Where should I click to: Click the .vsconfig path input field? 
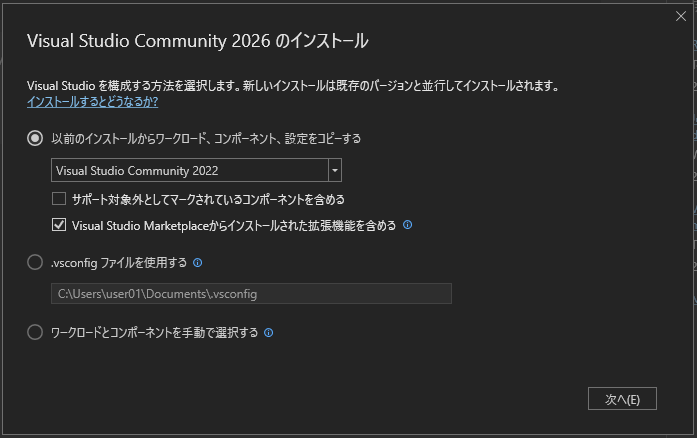coord(251,294)
